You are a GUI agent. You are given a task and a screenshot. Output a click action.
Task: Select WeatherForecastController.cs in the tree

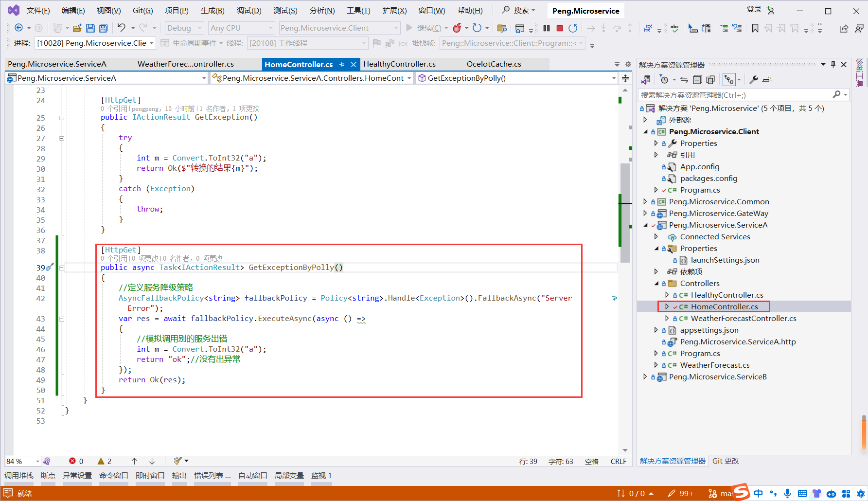point(744,319)
